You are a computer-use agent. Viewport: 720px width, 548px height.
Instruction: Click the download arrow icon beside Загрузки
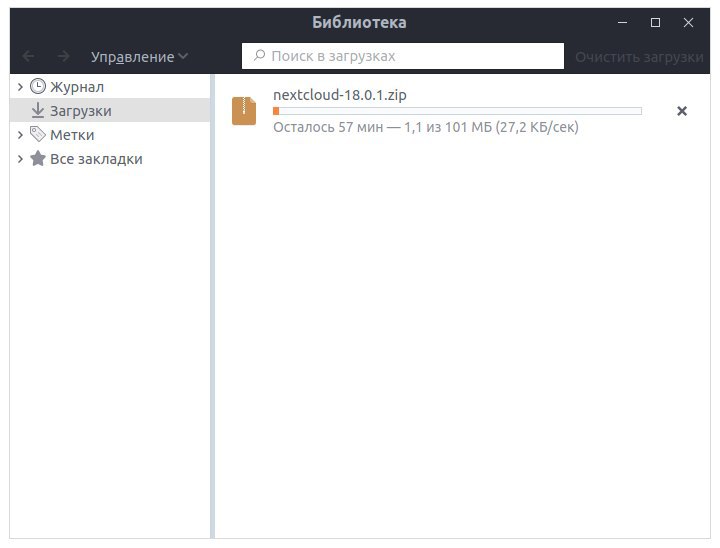[38, 110]
